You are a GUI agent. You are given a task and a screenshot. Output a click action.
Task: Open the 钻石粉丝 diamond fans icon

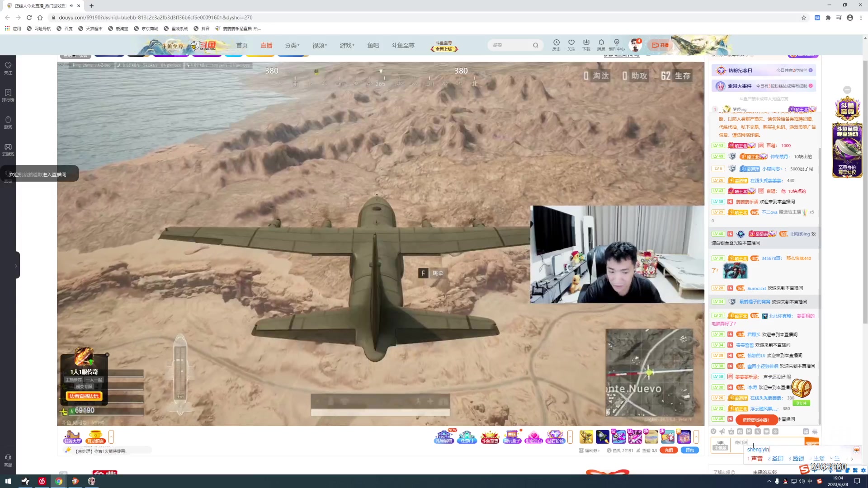click(555, 436)
